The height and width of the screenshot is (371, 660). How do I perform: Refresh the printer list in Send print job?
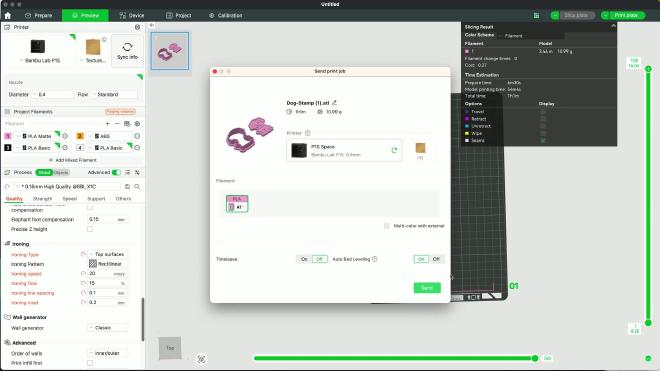point(394,150)
